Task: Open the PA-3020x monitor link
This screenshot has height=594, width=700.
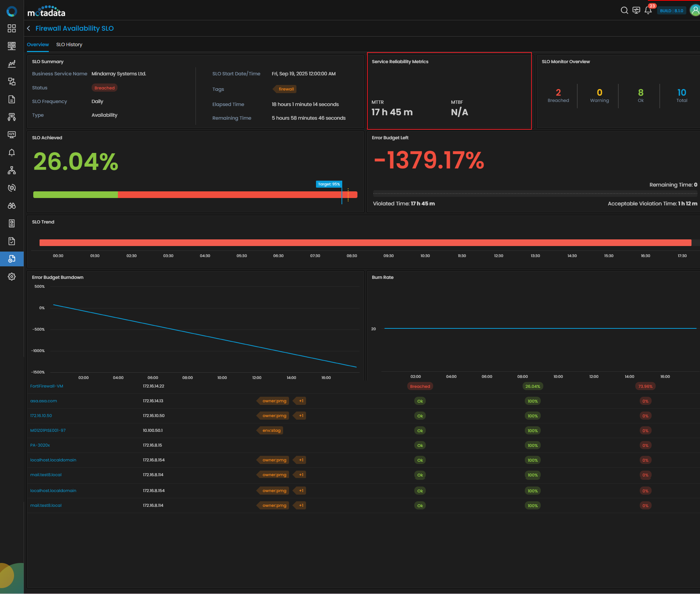Action: coord(40,445)
